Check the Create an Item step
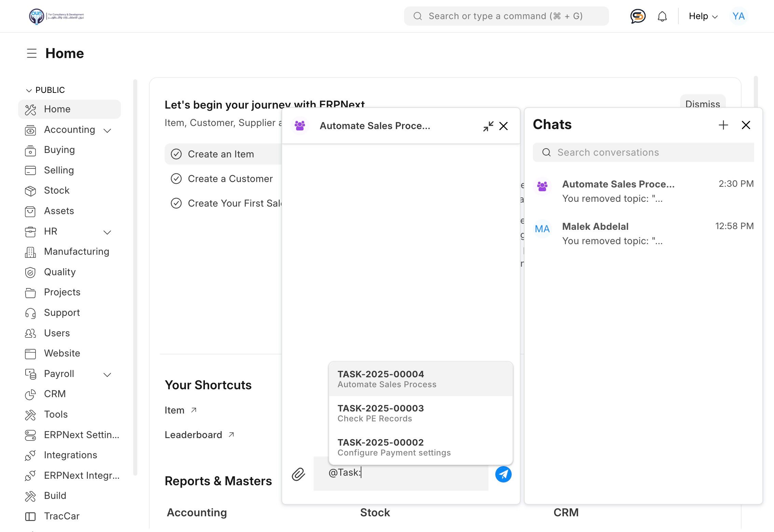This screenshot has width=774, height=532. click(176, 154)
